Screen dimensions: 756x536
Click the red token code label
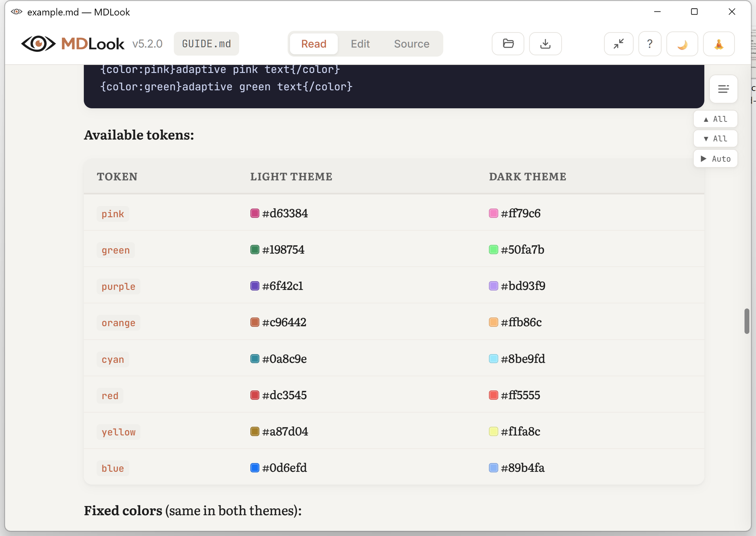click(x=110, y=396)
